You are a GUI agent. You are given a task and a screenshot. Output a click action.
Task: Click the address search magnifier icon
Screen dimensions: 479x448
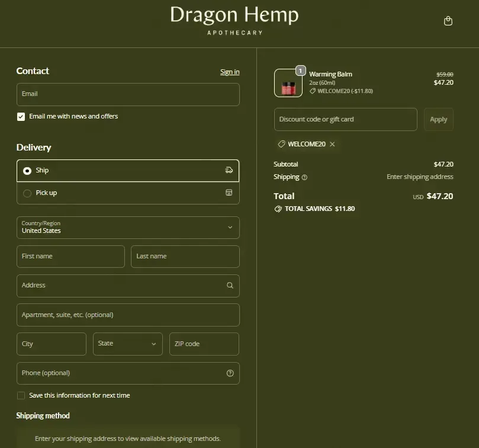tap(230, 286)
